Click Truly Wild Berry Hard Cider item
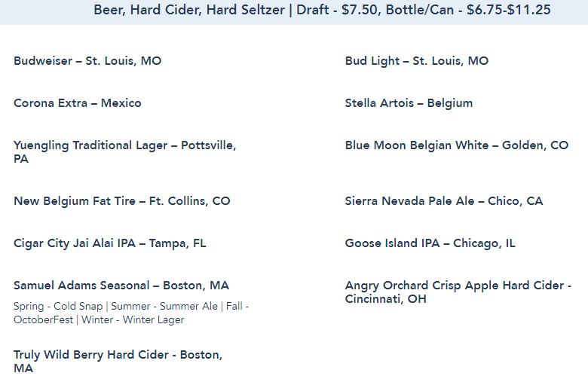 point(118,355)
